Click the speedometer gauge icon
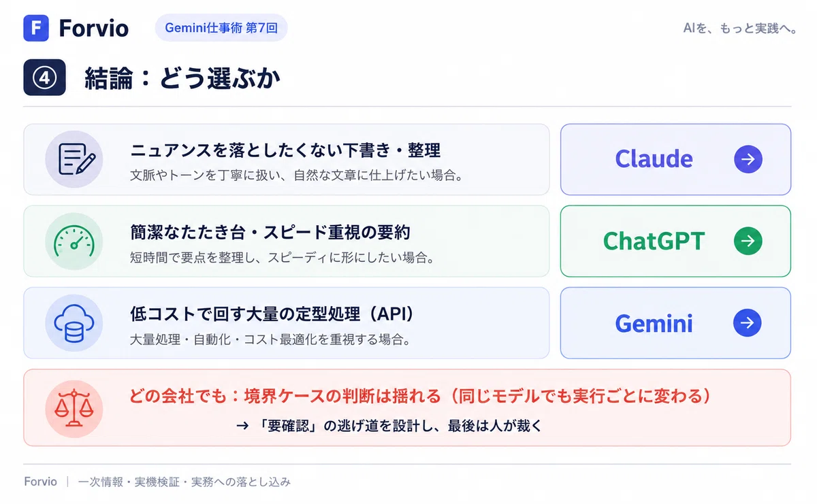 pyautogui.click(x=74, y=241)
